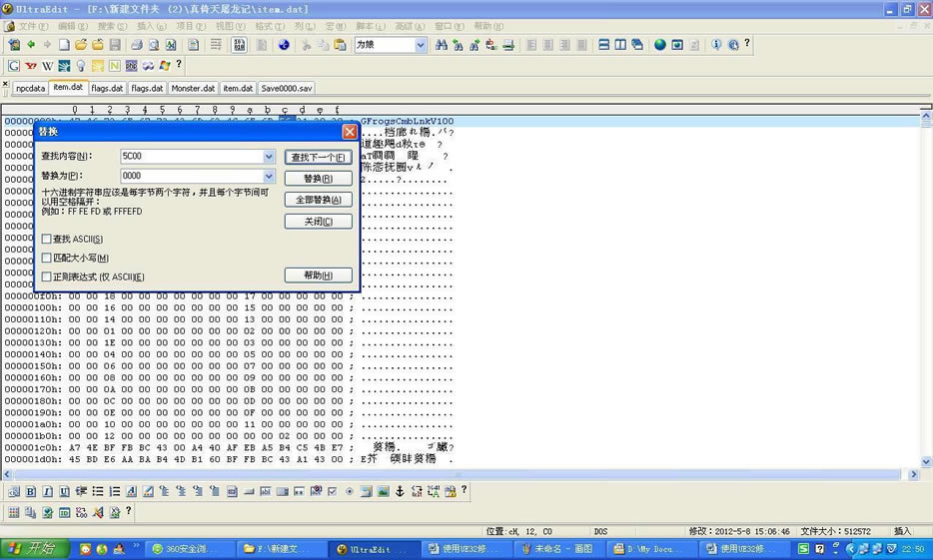Image resolution: width=933 pixels, height=560 pixels.
Task: Click the anchor icon in HTML toolbar
Action: coord(400,491)
